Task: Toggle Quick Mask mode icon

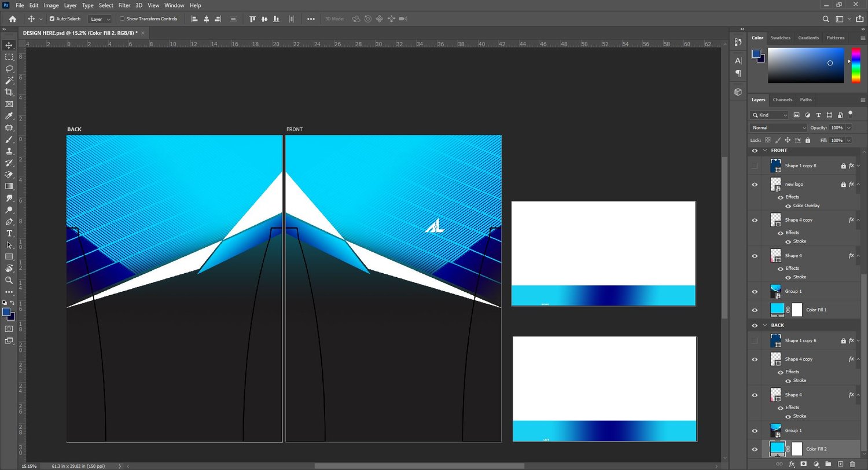Action: pos(9,329)
